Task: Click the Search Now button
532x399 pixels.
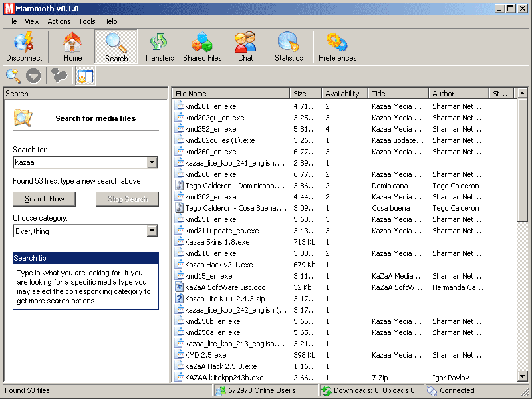Action: point(44,199)
